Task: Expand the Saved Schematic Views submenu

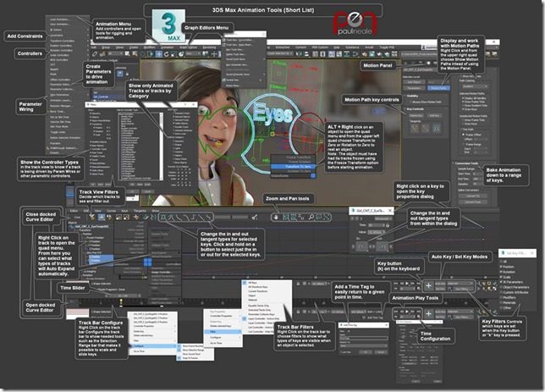Action: (x=245, y=75)
